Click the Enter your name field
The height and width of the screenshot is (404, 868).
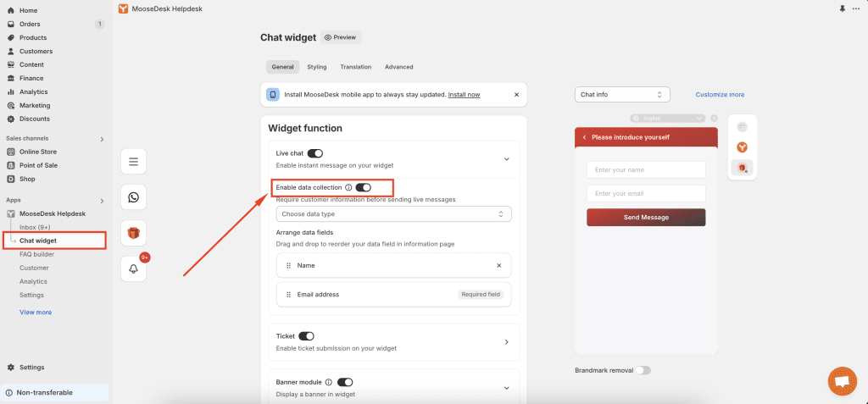(x=646, y=170)
